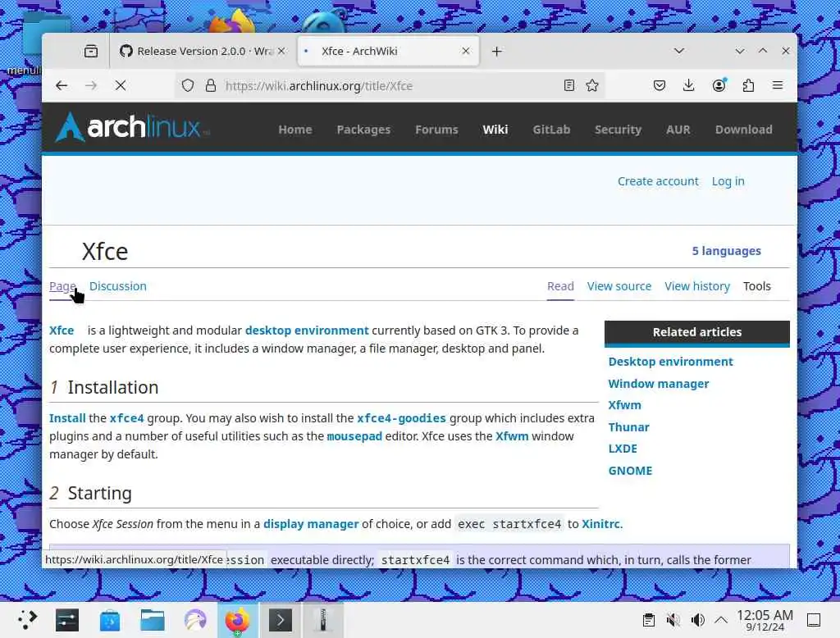This screenshot has width=840, height=638.
Task: Click the muted microphone tray icon
Action: (x=673, y=620)
